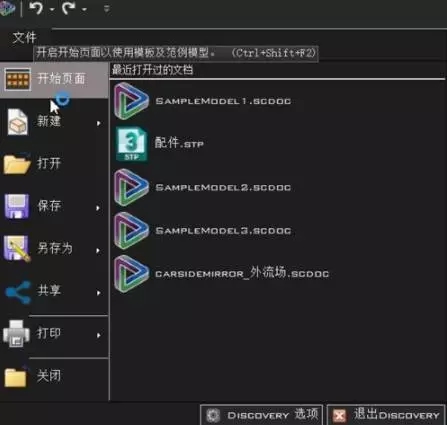Open the quick access toolbar customize arrow
Screen dimensions: 447x425
[x=106, y=9]
